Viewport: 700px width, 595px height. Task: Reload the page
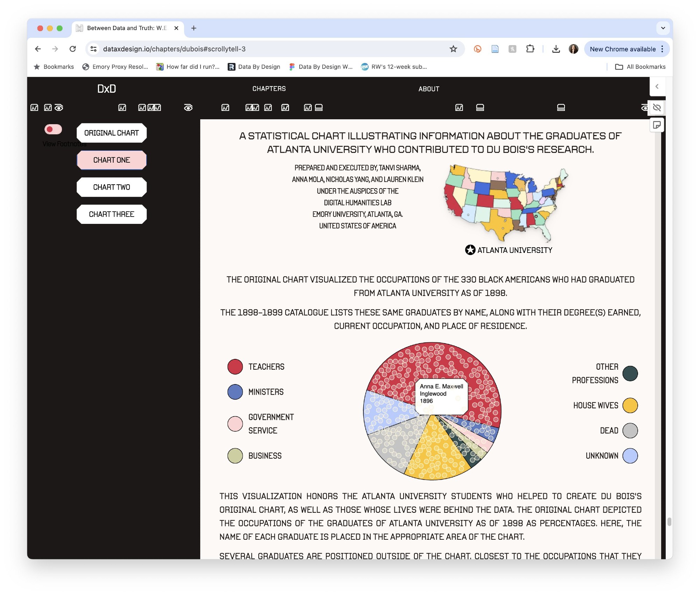[73, 49]
